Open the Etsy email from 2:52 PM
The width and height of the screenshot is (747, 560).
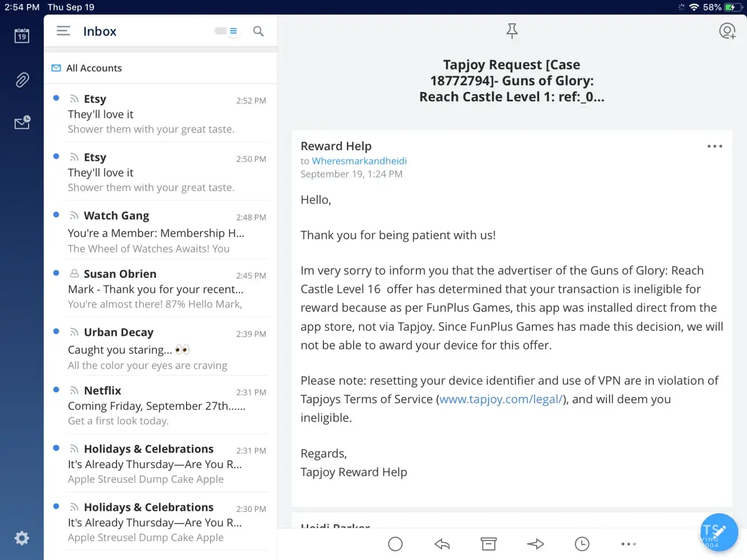tap(160, 114)
